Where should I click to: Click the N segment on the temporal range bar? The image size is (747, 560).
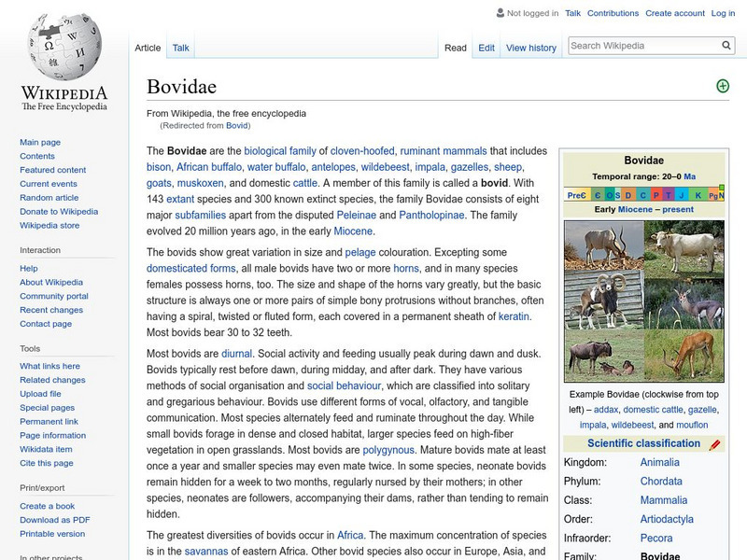point(724,195)
